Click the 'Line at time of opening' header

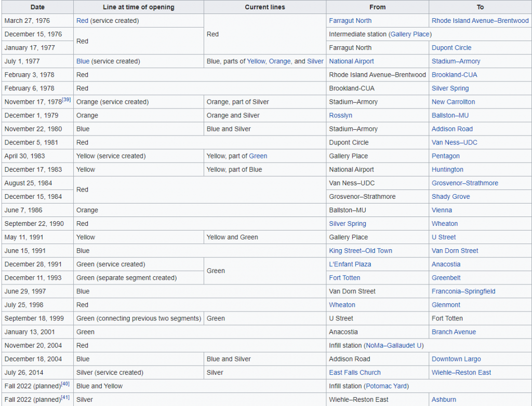tap(138, 7)
